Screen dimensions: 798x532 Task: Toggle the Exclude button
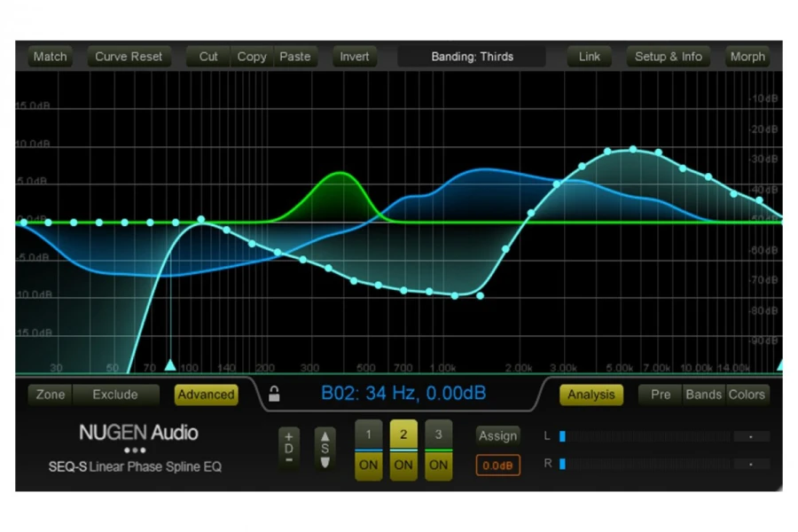pos(115,395)
